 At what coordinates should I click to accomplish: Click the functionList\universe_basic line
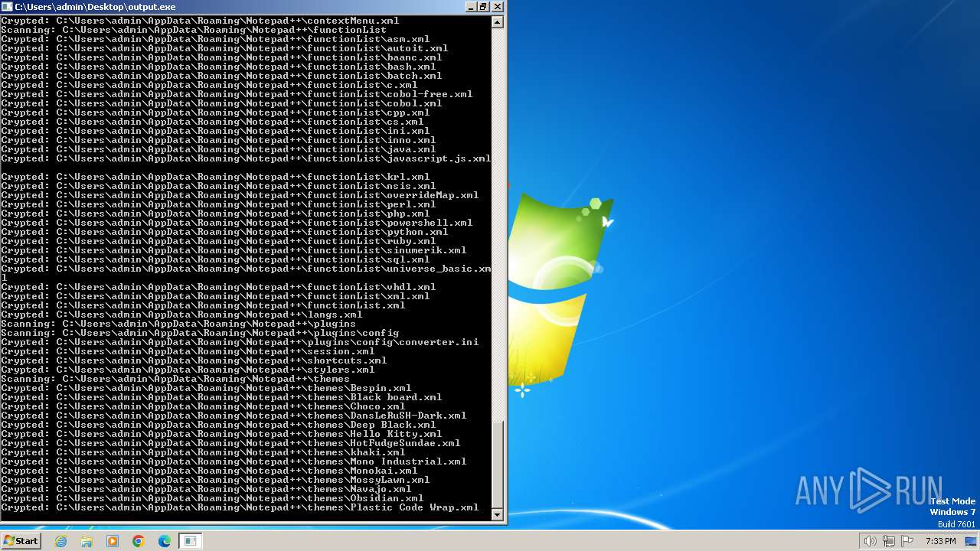246,269
